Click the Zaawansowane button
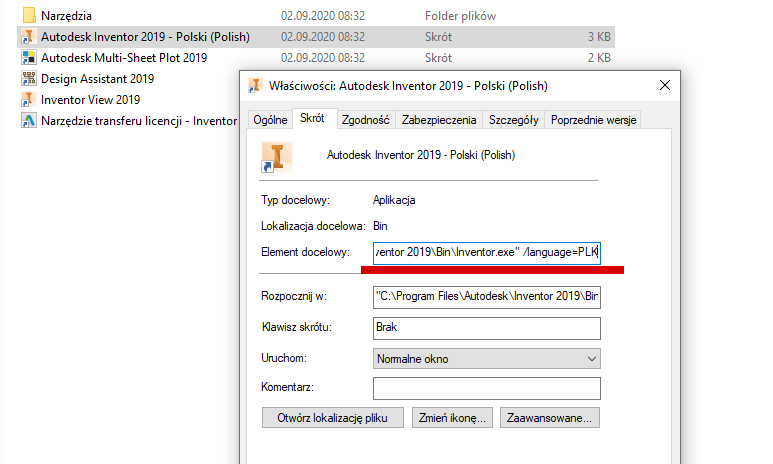 [550, 418]
